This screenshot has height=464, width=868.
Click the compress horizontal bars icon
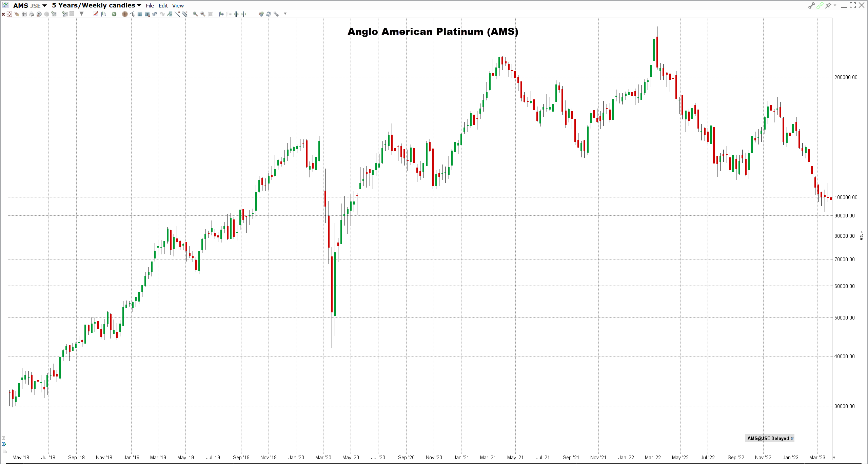244,14
